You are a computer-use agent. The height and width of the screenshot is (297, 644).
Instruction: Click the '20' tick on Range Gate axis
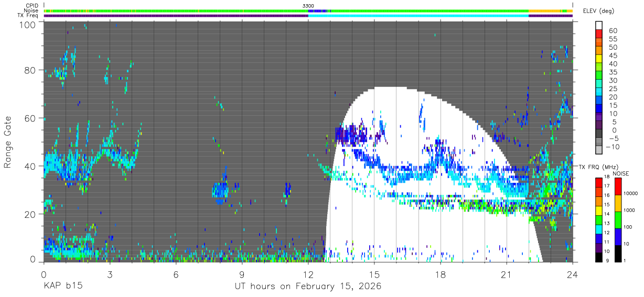pyautogui.click(x=30, y=214)
